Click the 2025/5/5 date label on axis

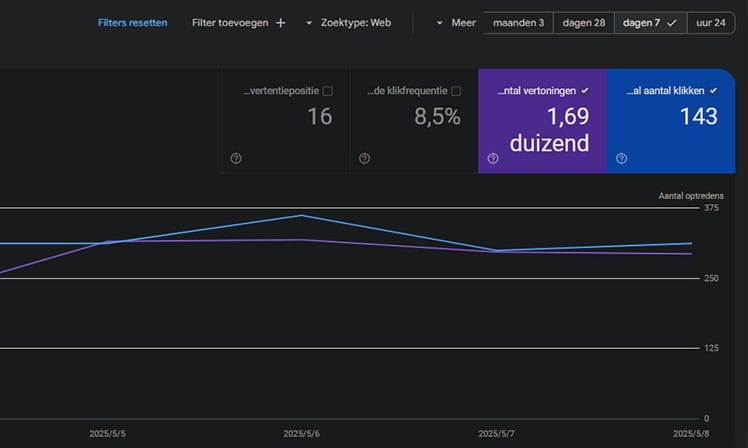[109, 434]
